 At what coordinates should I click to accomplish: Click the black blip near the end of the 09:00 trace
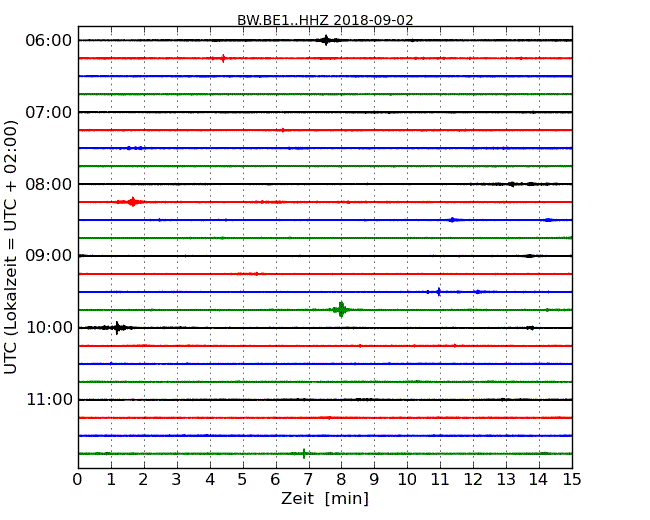point(529,256)
